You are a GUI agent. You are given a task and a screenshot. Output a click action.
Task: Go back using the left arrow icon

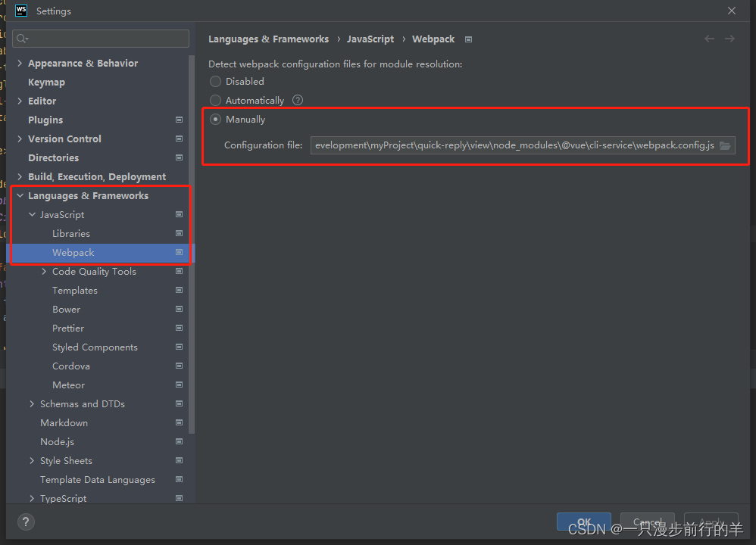[709, 39]
